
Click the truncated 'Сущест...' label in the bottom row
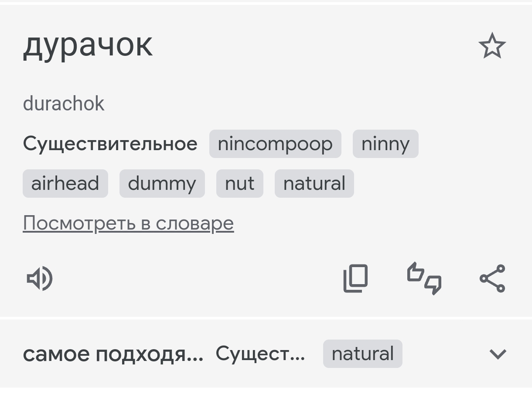(260, 354)
